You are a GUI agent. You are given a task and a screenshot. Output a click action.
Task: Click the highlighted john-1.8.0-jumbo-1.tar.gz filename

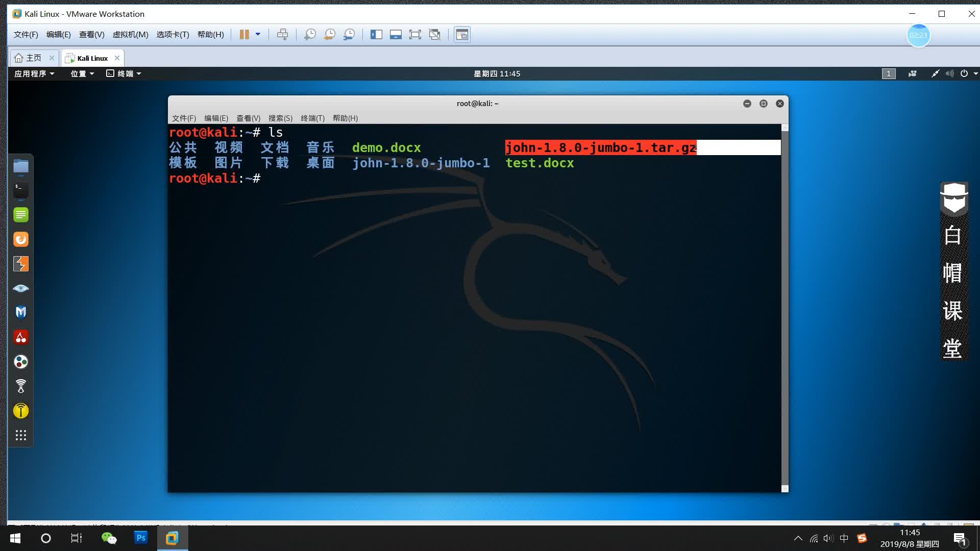point(601,147)
